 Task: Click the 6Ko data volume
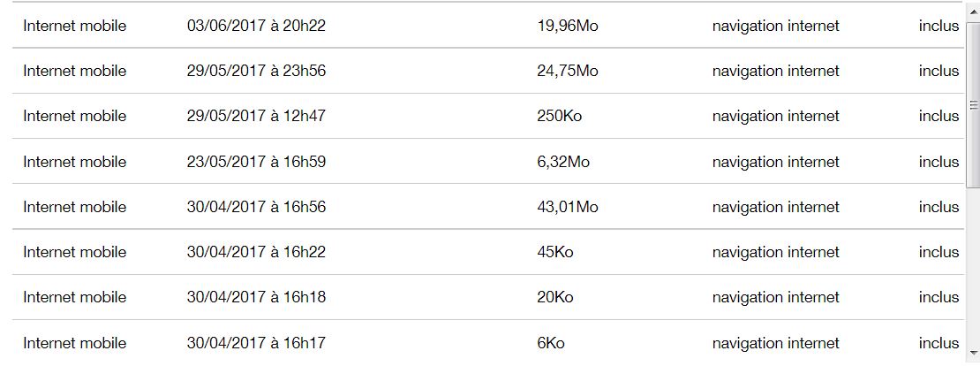pyautogui.click(x=551, y=343)
